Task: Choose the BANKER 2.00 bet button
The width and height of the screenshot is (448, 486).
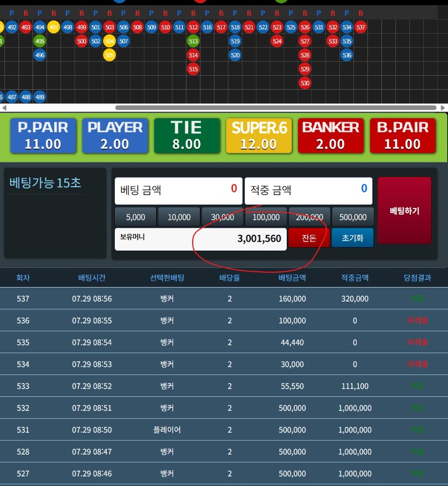Action: point(330,136)
